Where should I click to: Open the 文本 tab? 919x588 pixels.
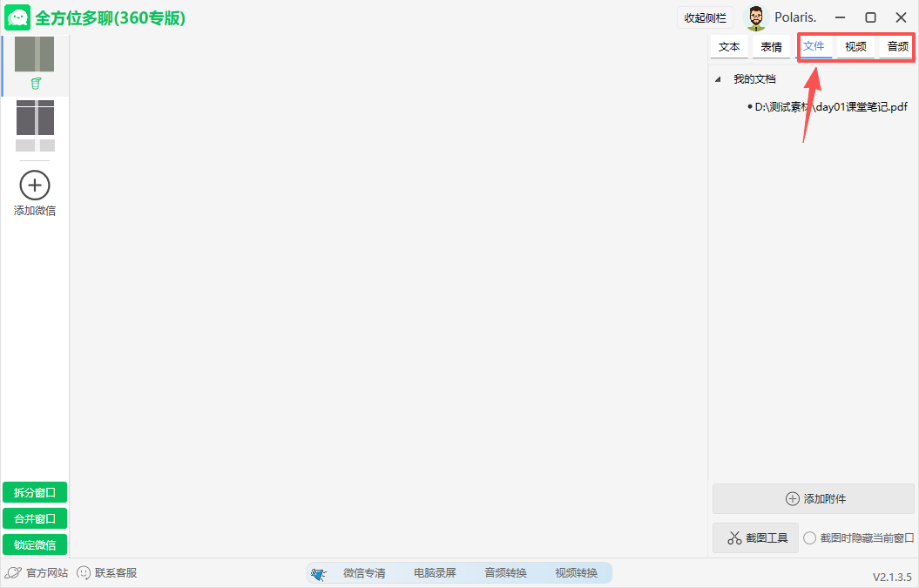pos(729,46)
